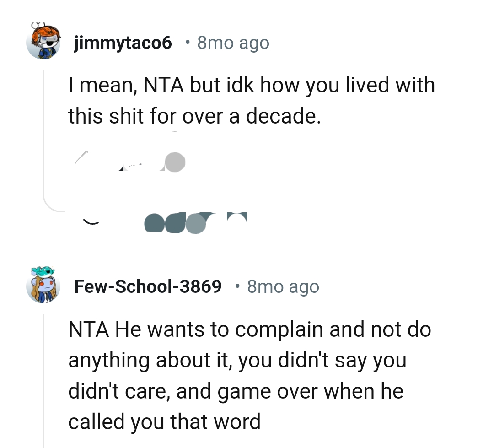Select the partially visible gray circle icon
Viewport: 494px width, 448px height.
pyautogui.click(x=174, y=162)
